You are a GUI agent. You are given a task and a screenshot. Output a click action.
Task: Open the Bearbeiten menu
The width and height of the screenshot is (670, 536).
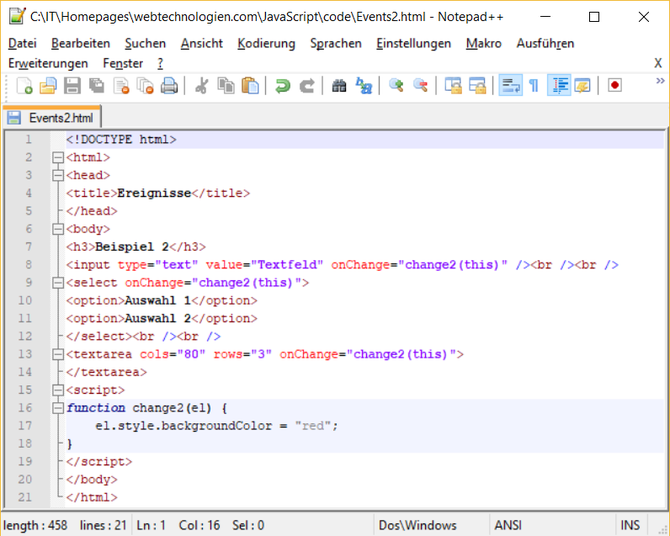click(x=81, y=44)
